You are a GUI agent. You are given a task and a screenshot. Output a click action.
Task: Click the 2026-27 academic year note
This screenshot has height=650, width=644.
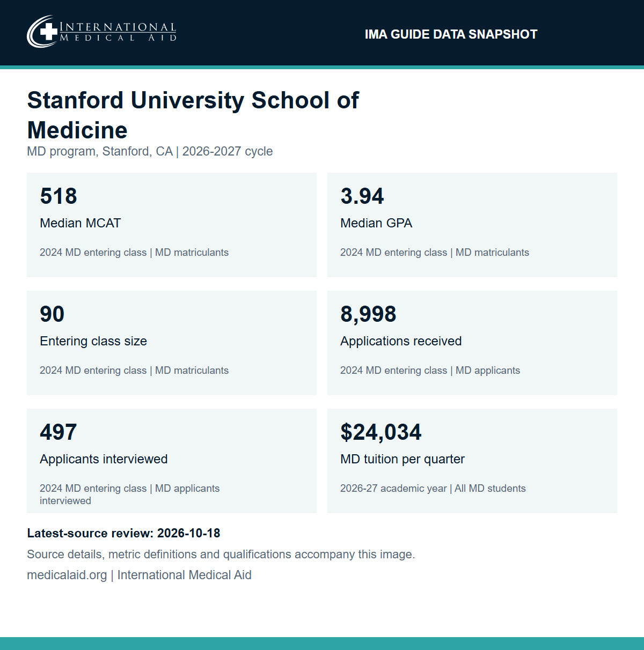(x=433, y=489)
